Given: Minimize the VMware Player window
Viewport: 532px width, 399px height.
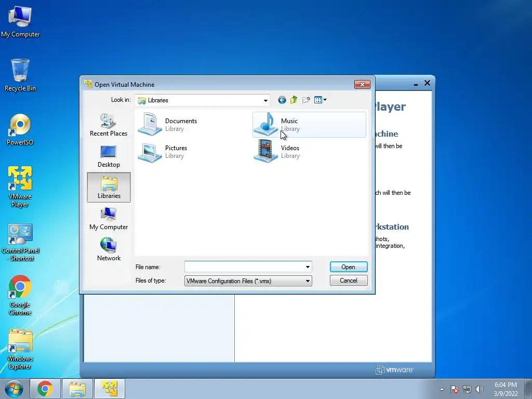Looking at the screenshot, I should pos(416,84).
